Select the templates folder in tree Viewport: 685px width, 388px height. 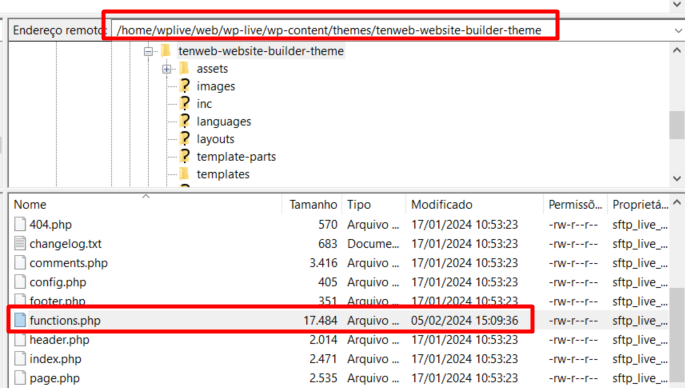pyautogui.click(x=223, y=174)
